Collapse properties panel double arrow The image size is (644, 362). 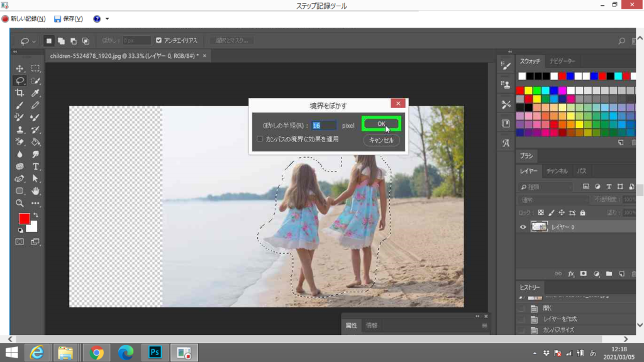pos(477,316)
